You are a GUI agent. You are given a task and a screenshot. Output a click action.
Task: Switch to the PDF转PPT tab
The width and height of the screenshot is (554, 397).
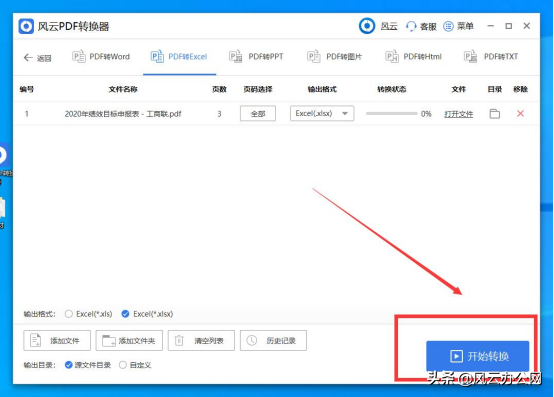[x=256, y=57]
